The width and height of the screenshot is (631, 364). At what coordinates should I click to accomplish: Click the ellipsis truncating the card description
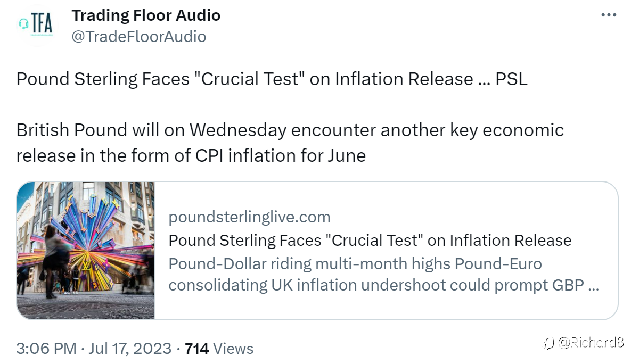click(x=594, y=286)
